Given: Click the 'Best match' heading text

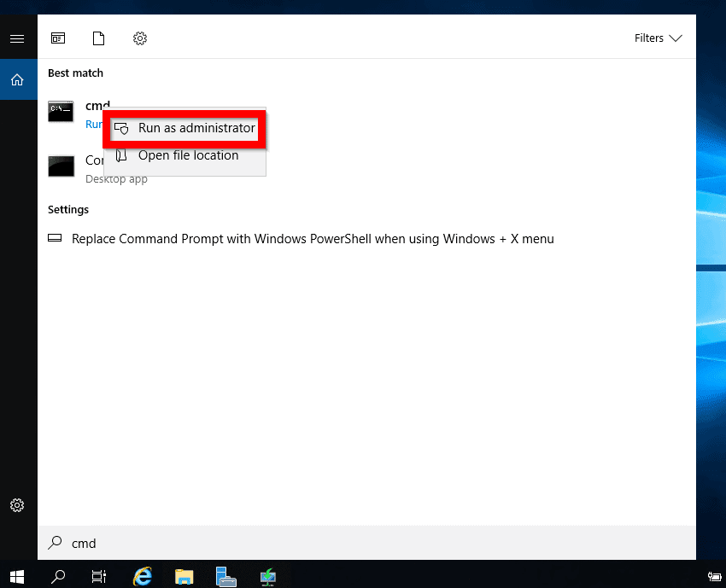Looking at the screenshot, I should click(75, 73).
